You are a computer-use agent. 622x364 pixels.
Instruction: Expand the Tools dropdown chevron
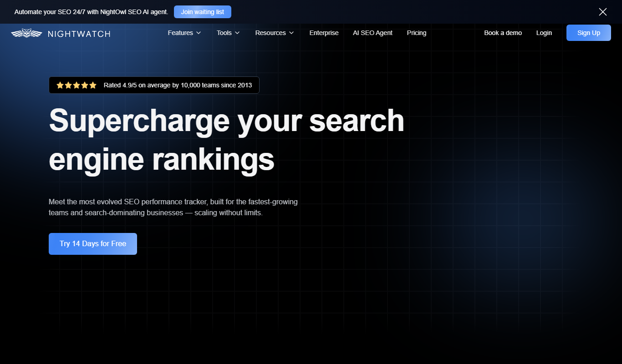click(x=237, y=33)
